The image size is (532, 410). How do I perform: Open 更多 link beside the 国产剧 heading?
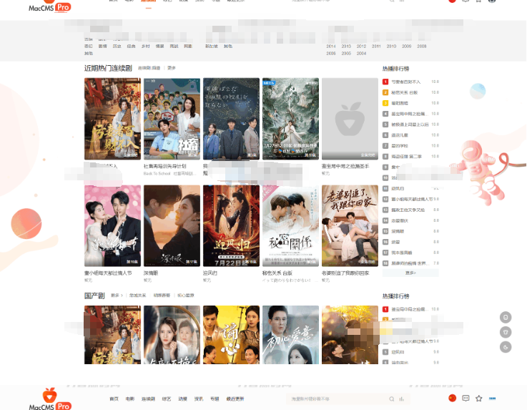(x=115, y=295)
